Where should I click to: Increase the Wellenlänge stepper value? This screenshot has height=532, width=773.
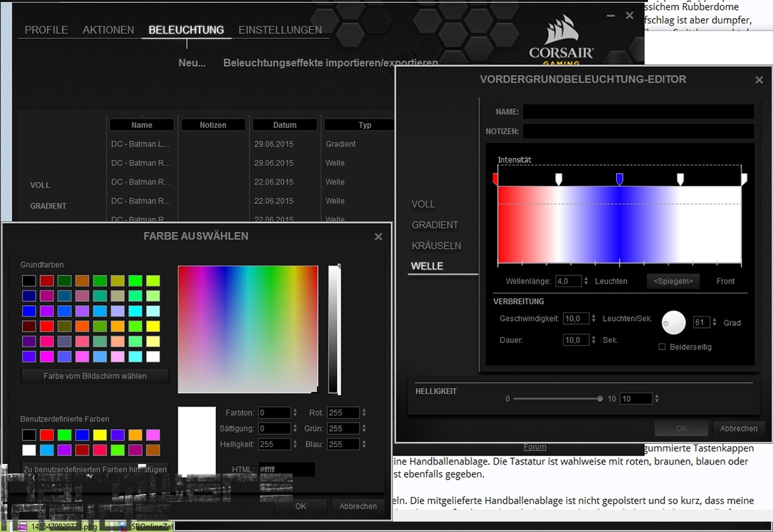point(586,279)
